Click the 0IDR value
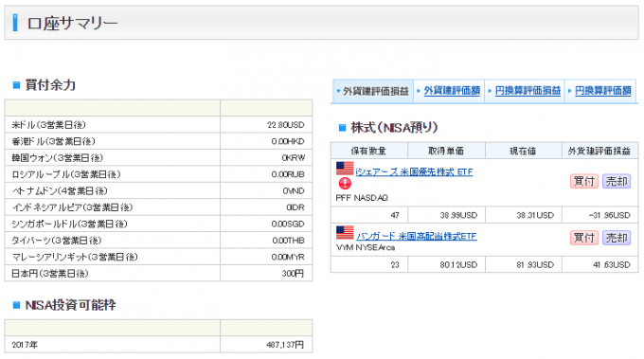644x359 pixels. point(295,207)
